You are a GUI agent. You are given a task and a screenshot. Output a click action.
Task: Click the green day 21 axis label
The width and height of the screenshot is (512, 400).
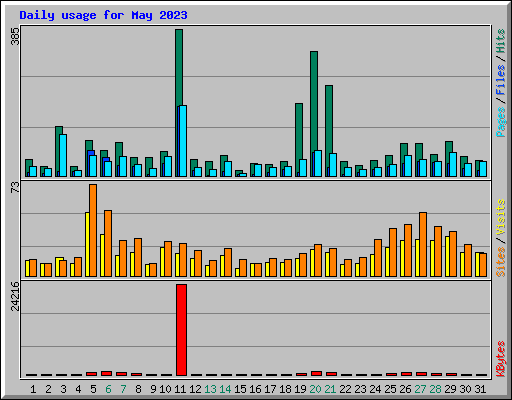point(330,389)
